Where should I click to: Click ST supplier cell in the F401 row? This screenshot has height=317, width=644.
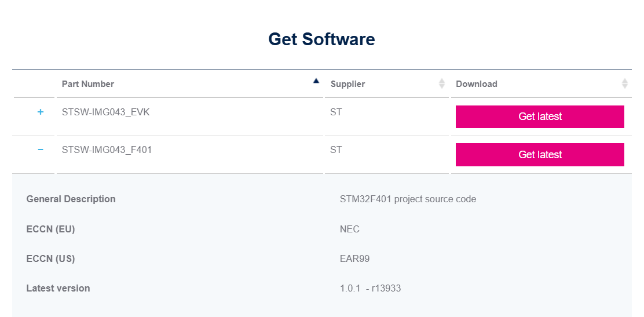click(x=336, y=150)
